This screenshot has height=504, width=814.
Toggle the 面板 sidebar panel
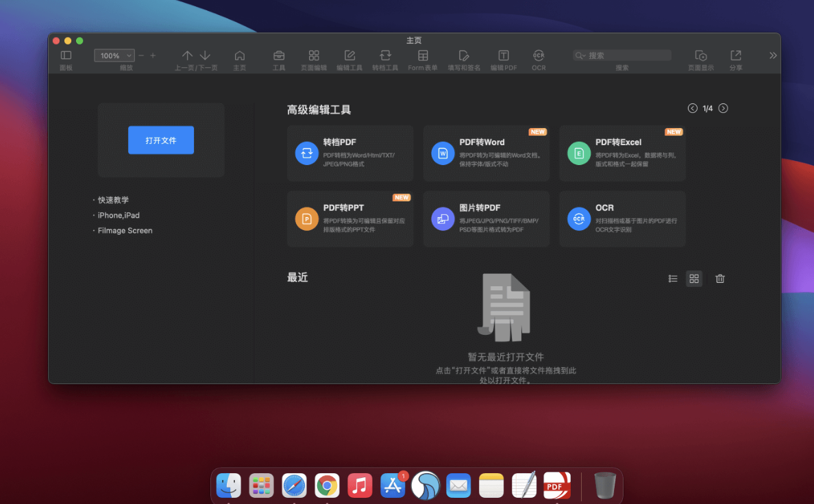tap(66, 56)
